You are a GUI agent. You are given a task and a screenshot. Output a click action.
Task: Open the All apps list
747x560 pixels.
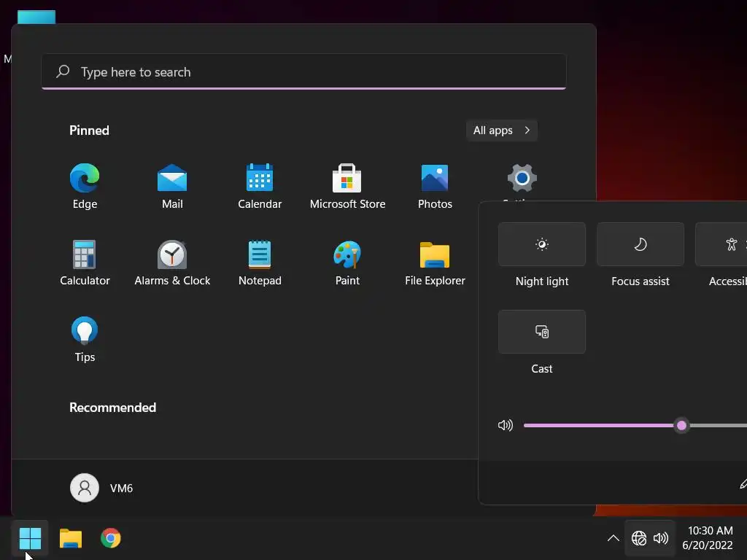502,131
